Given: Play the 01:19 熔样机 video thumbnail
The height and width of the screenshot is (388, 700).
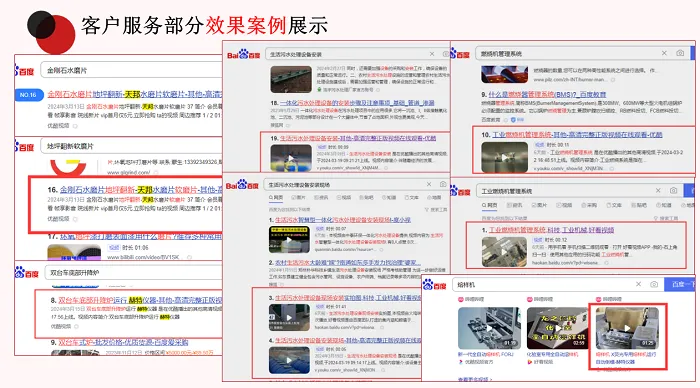Looking at the screenshot, I should pyautogui.click(x=489, y=328).
